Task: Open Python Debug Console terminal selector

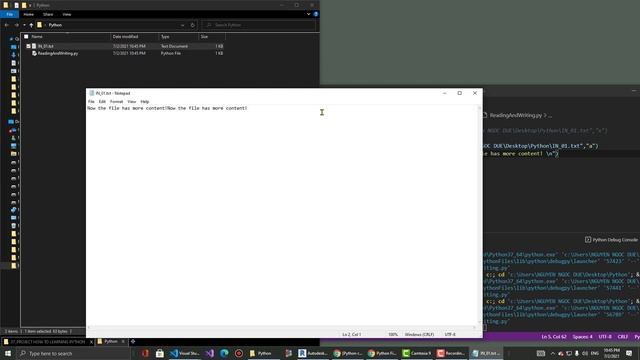Action: tap(611, 240)
